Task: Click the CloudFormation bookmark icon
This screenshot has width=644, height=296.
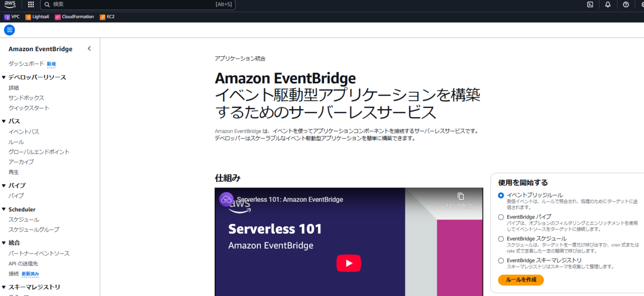Action: [x=57, y=17]
